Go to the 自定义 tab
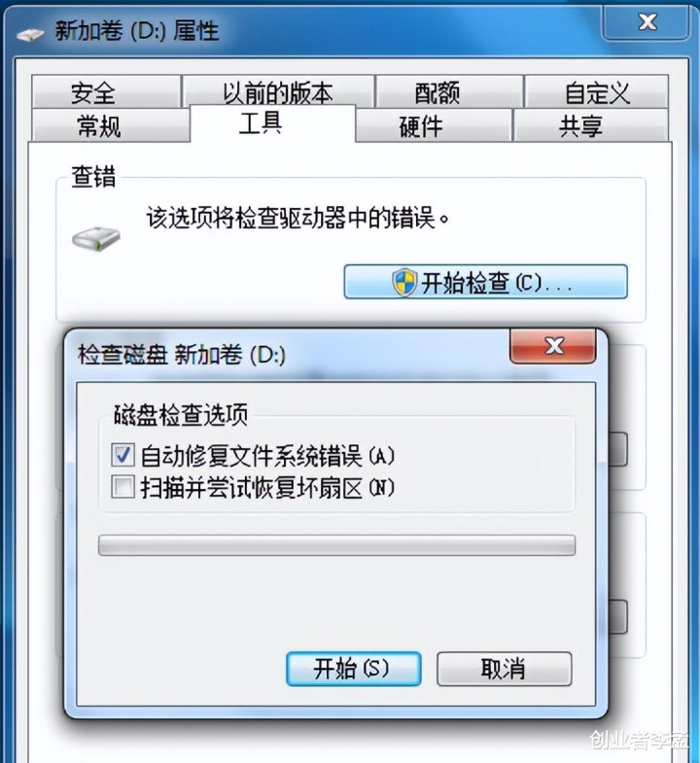This screenshot has height=763, width=700. tap(596, 92)
